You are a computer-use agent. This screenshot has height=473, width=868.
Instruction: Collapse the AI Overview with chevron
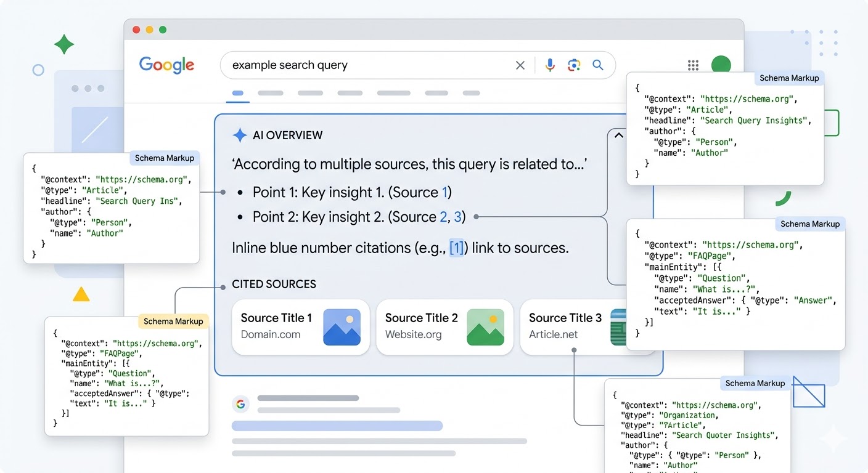619,135
